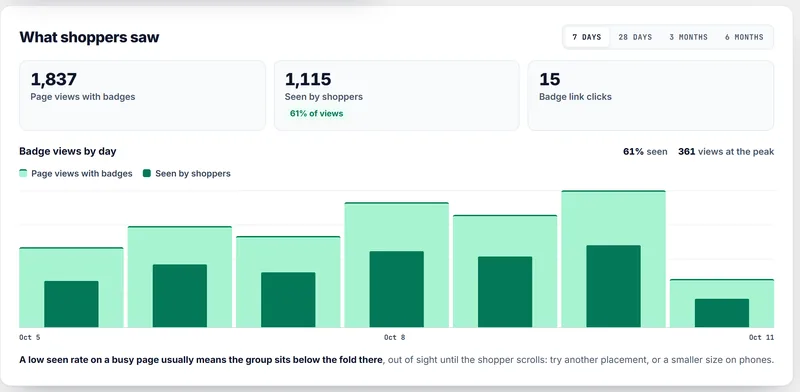Click the 'Oct 8' axis label

point(394,337)
